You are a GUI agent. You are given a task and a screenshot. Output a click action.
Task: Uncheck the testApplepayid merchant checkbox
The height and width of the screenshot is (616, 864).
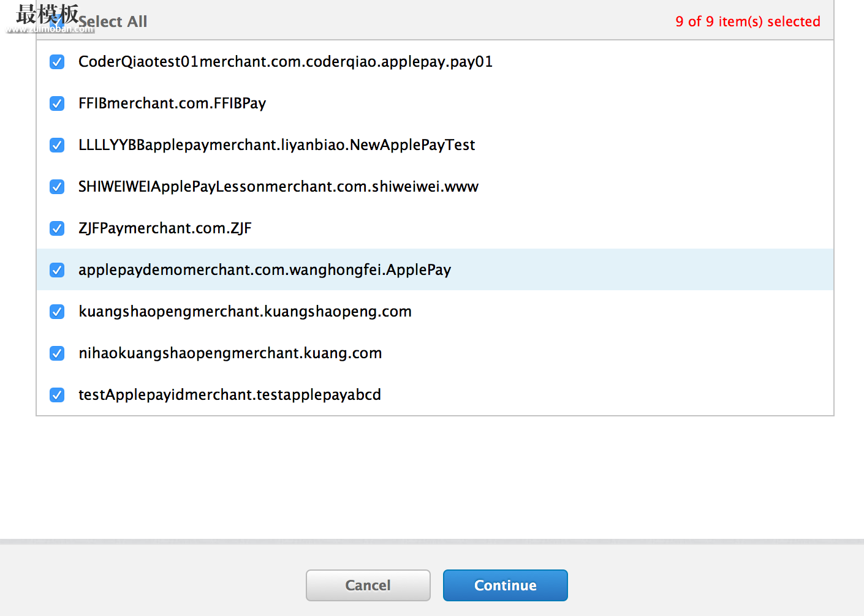[57, 395]
